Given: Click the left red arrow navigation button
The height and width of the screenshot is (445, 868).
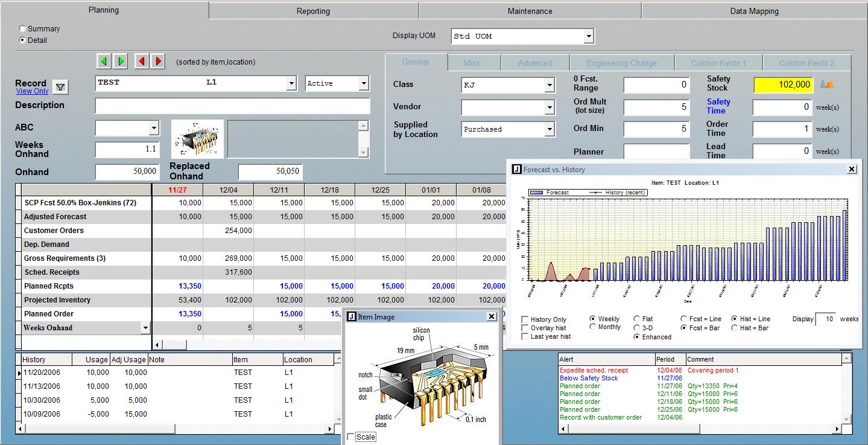Looking at the screenshot, I should click(142, 61).
